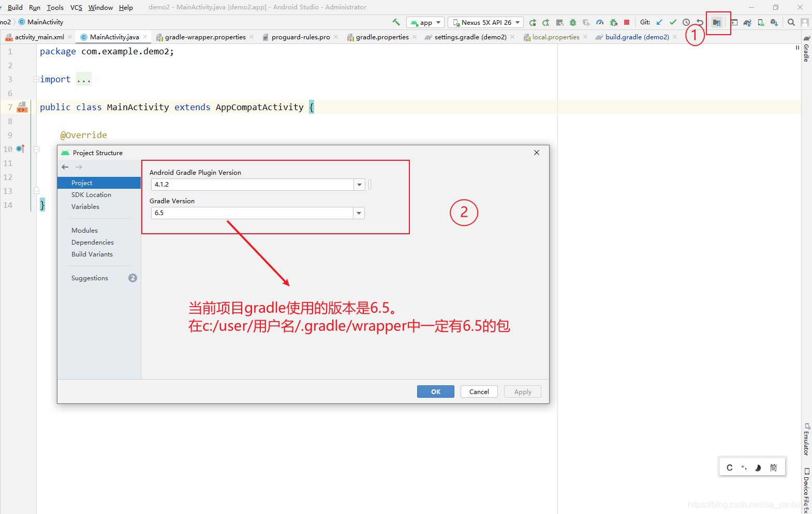Image resolution: width=812 pixels, height=514 pixels.
Task: Click the Profile app gauge icon
Action: (x=600, y=22)
